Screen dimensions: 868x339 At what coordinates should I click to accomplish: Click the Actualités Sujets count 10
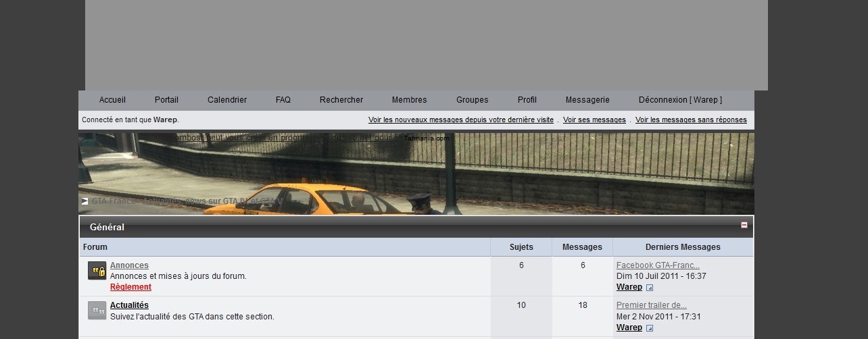(x=521, y=305)
